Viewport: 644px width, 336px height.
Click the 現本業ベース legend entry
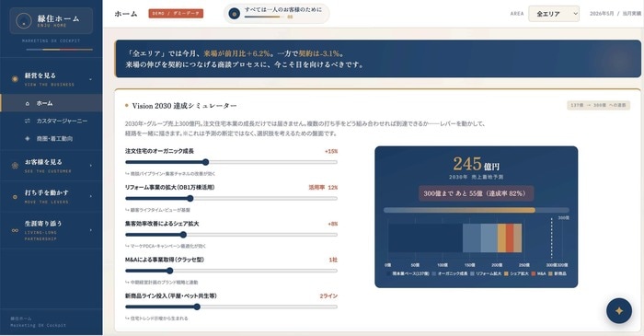(x=408, y=273)
